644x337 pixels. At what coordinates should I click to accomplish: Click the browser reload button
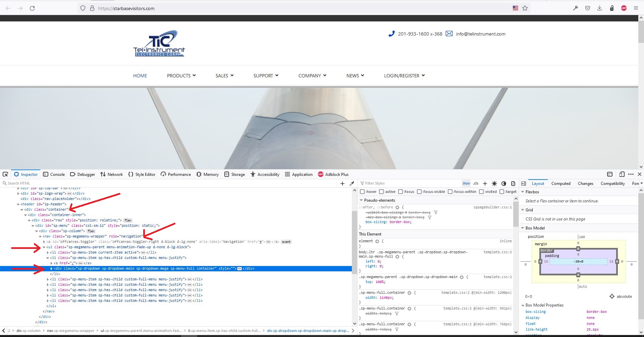pos(32,8)
